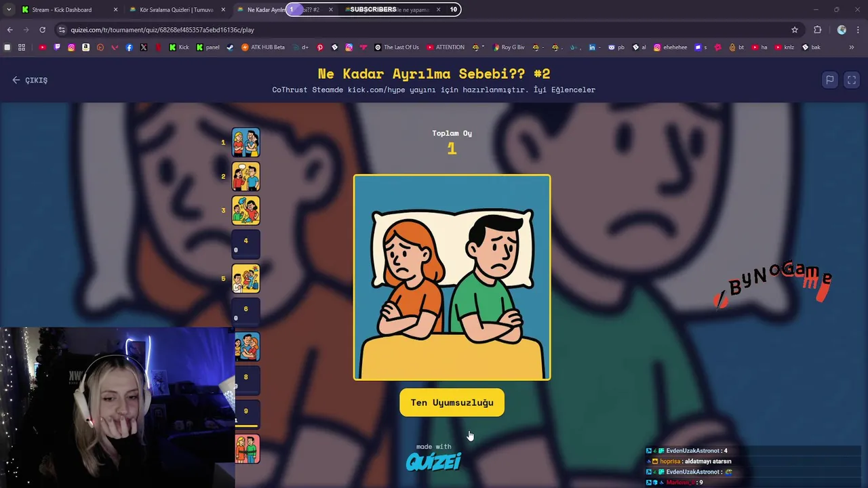Open the panel bookmark

208,47
